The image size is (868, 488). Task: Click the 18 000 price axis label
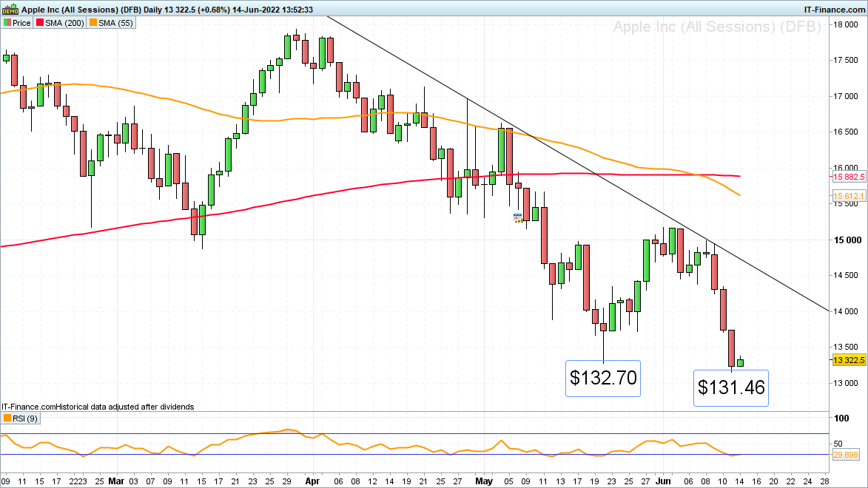pyautogui.click(x=846, y=24)
